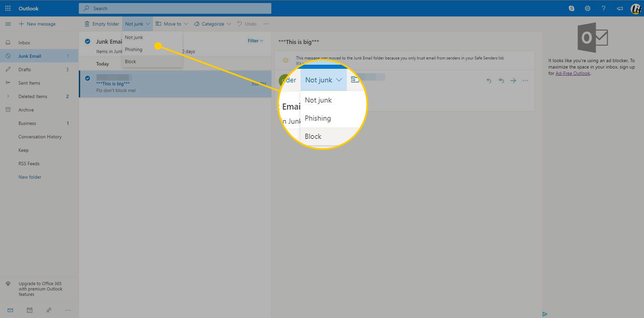
Task: Switch to Mail view icon
Action: (x=10, y=310)
